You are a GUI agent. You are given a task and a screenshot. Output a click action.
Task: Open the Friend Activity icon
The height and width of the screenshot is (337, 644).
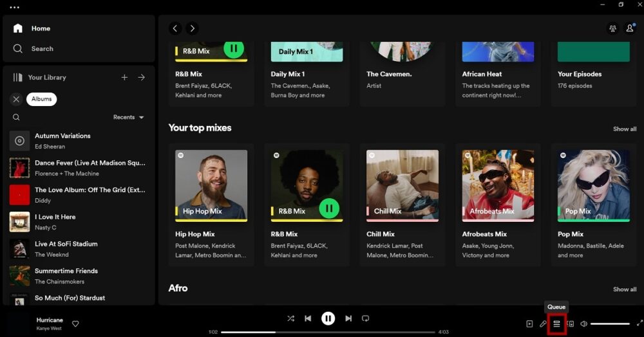(612, 28)
